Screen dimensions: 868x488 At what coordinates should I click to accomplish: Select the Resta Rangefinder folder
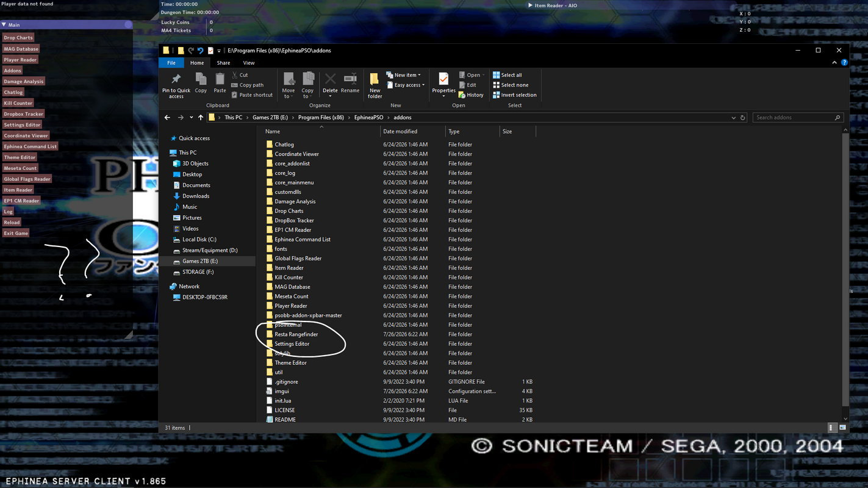[296, 334]
